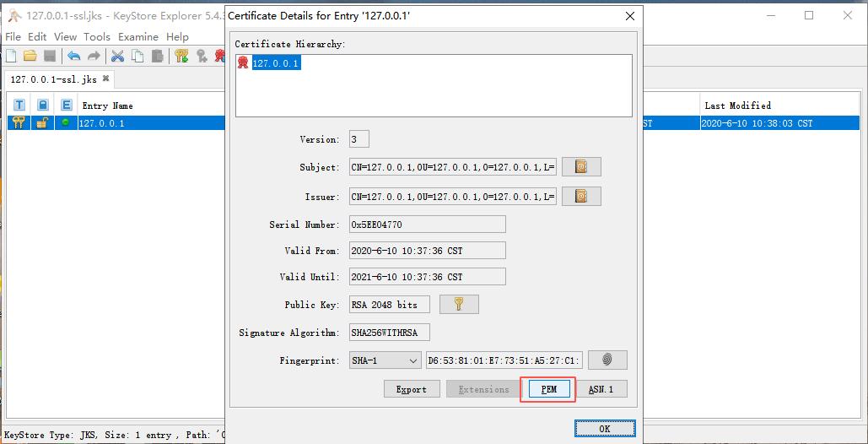
Task: Click the T entry type column header
Action: (x=19, y=106)
